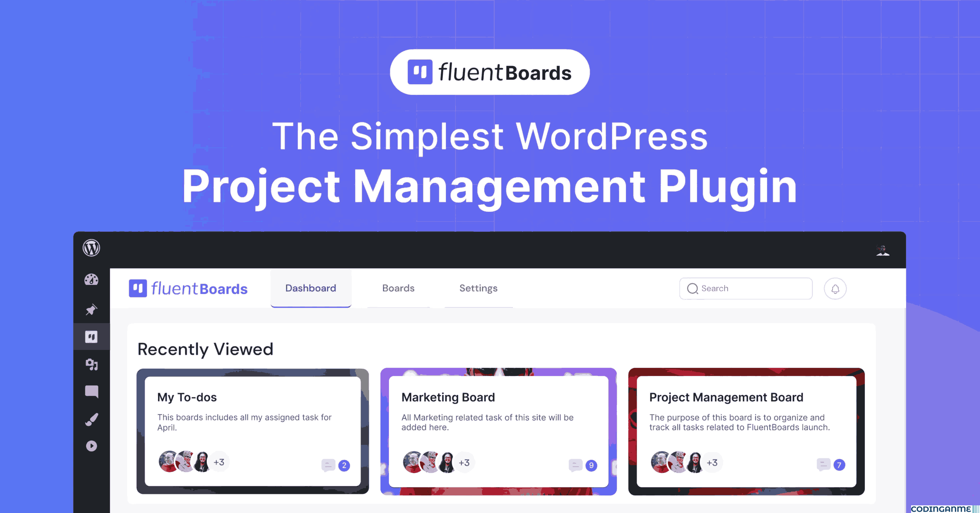Show +3 more members on Project Management Board
Screen dimensions: 980x513
tap(712, 463)
